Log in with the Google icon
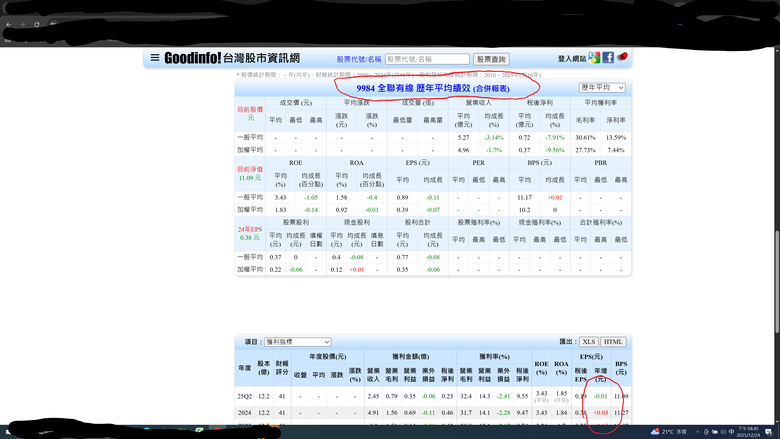The width and height of the screenshot is (780, 439). [594, 58]
